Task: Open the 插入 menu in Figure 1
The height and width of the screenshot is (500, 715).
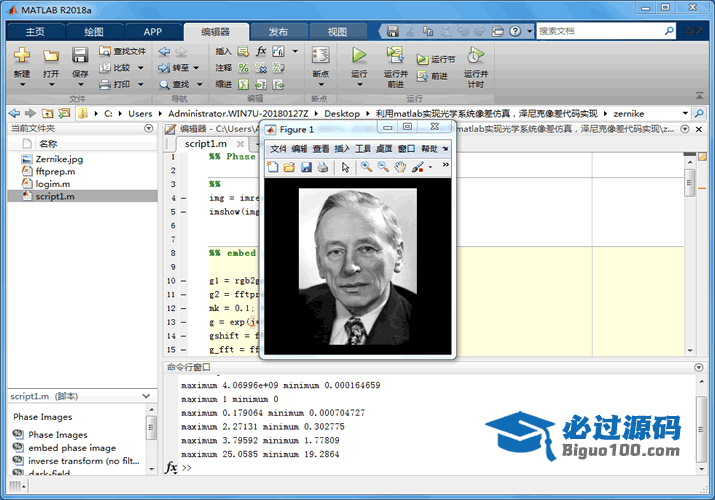Action: tap(342, 149)
